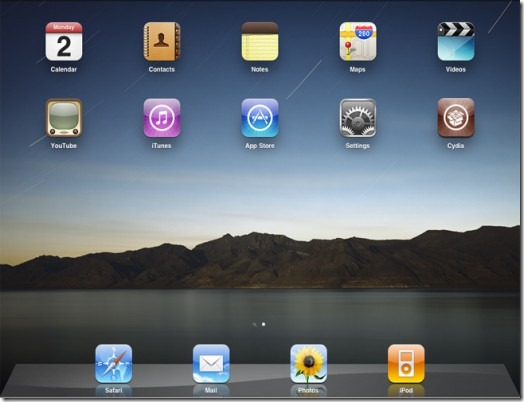Open the Calendar app icon

coord(64,41)
